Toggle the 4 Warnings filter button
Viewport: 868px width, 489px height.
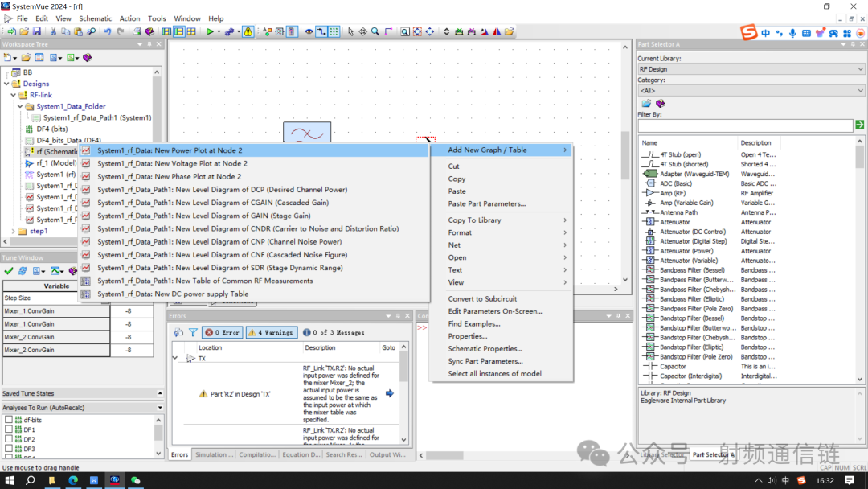272,332
